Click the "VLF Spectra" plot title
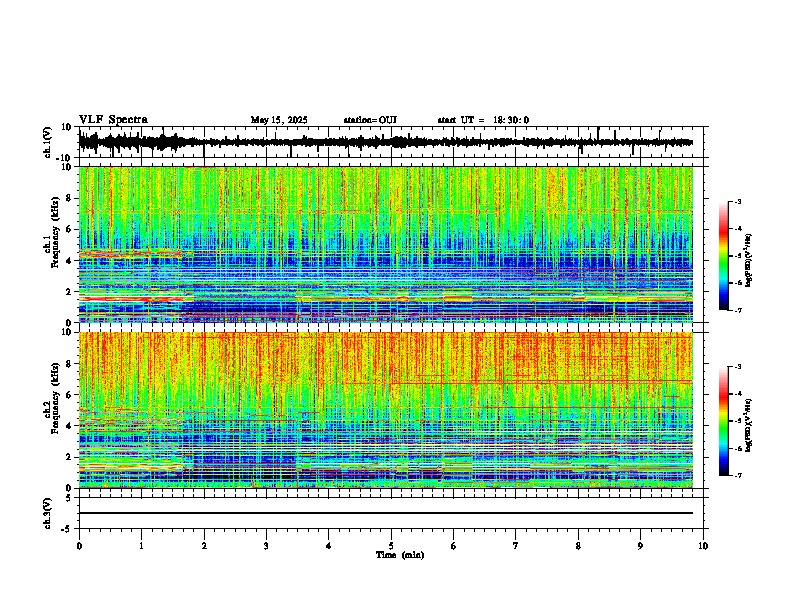Image resolution: width=792 pixels, height=612 pixels. [113, 120]
